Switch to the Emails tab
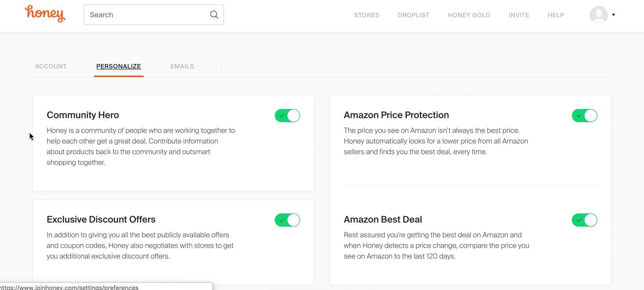 point(182,66)
